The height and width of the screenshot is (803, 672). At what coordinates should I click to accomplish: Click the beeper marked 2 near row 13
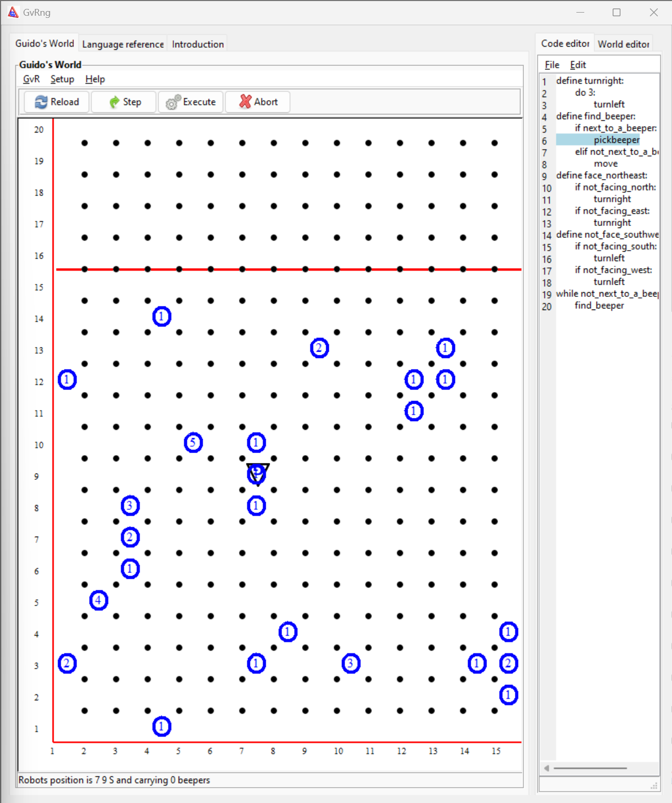coord(319,347)
